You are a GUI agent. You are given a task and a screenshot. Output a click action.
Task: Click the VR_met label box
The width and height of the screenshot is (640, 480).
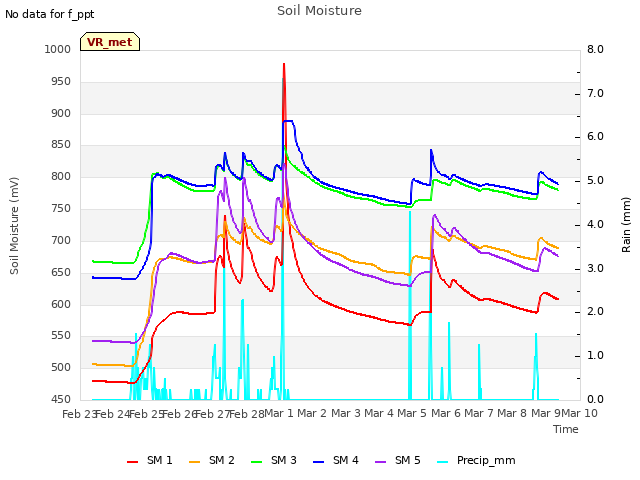point(110,42)
